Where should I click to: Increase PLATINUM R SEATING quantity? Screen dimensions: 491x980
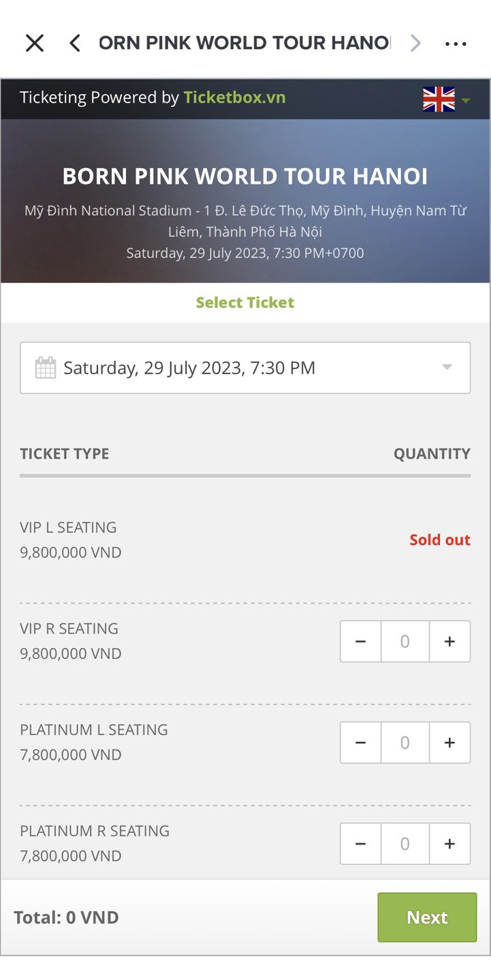click(449, 844)
